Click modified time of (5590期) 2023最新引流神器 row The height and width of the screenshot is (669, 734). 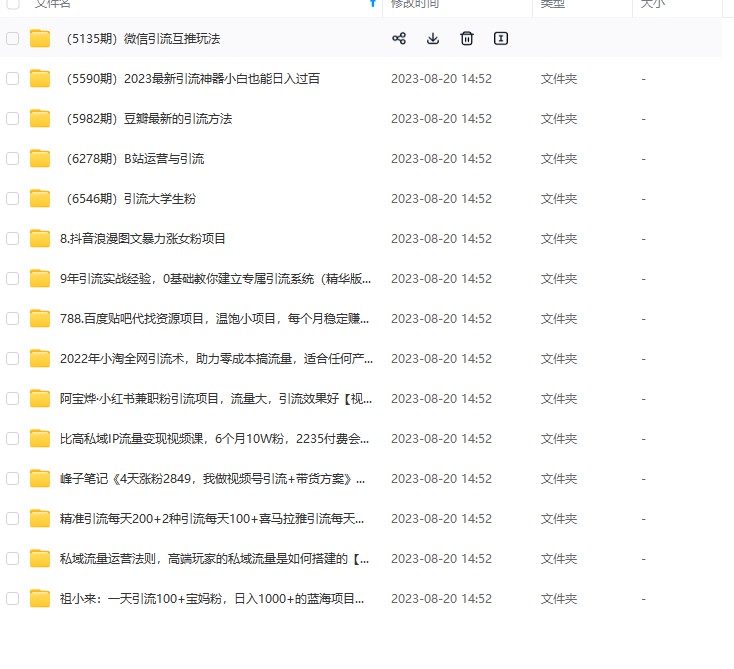pyautogui.click(x=441, y=79)
